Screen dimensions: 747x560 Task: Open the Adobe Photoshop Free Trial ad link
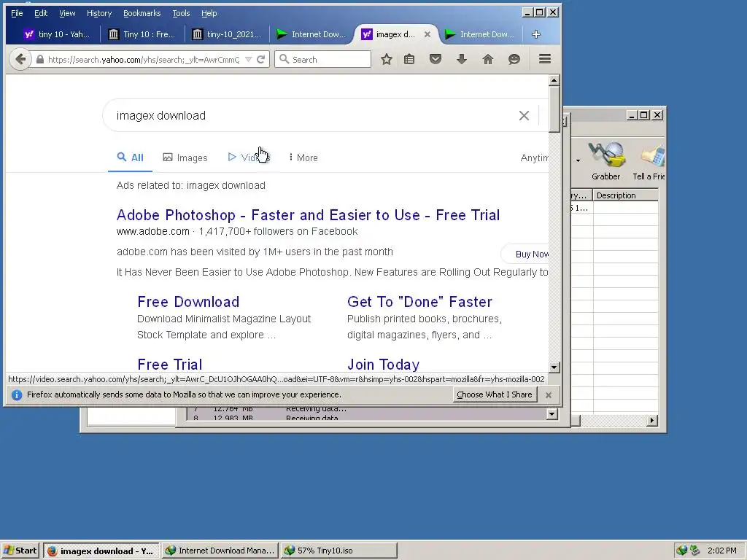point(309,215)
